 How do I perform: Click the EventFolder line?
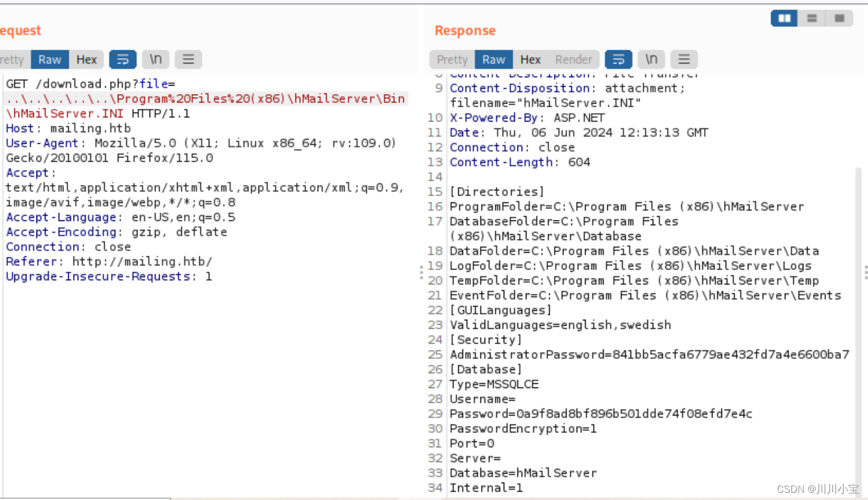[x=645, y=295]
